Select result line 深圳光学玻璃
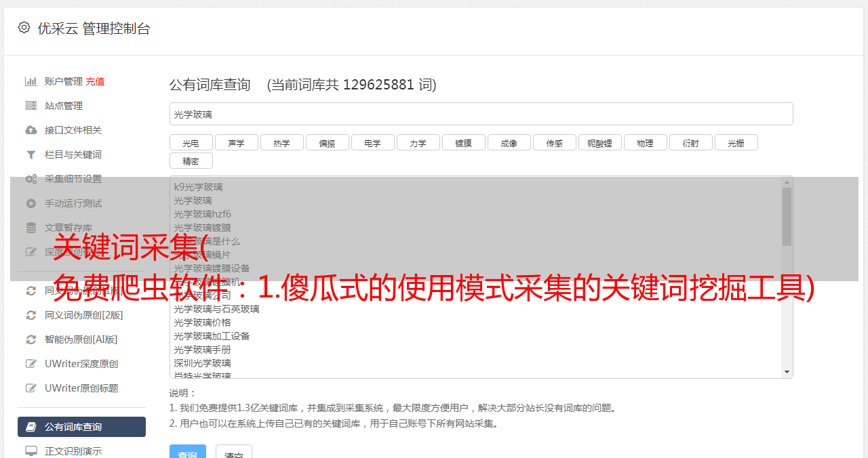Image resolution: width=868 pixels, height=458 pixels. 202,363
